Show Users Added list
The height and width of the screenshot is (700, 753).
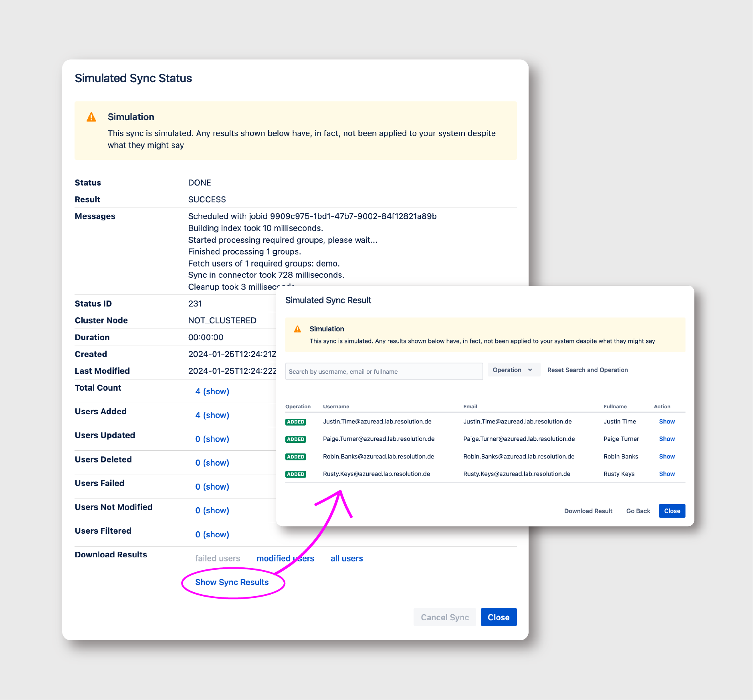(x=212, y=415)
